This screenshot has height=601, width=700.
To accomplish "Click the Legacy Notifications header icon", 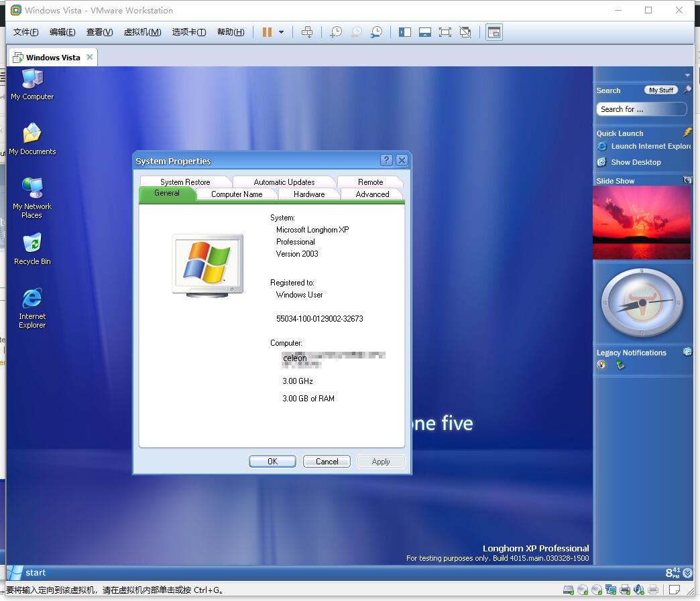I will pos(687,352).
